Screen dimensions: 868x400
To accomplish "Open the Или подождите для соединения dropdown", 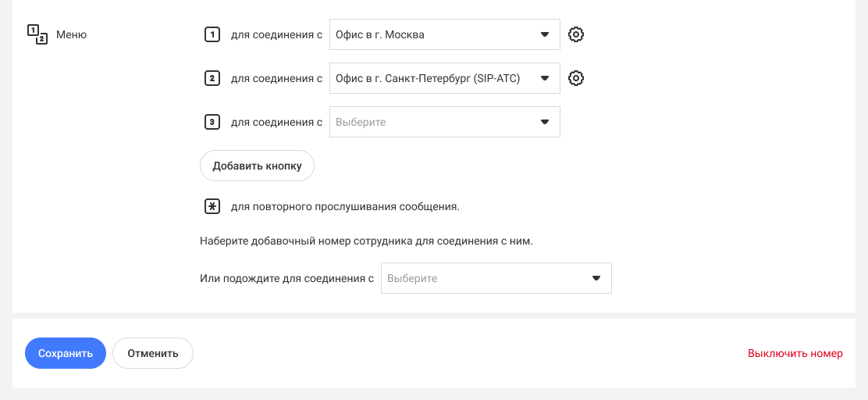I will point(496,278).
